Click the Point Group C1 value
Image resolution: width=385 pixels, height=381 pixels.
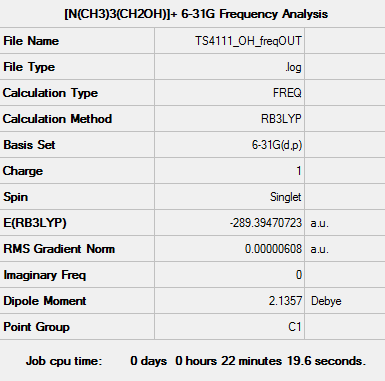tap(295, 327)
